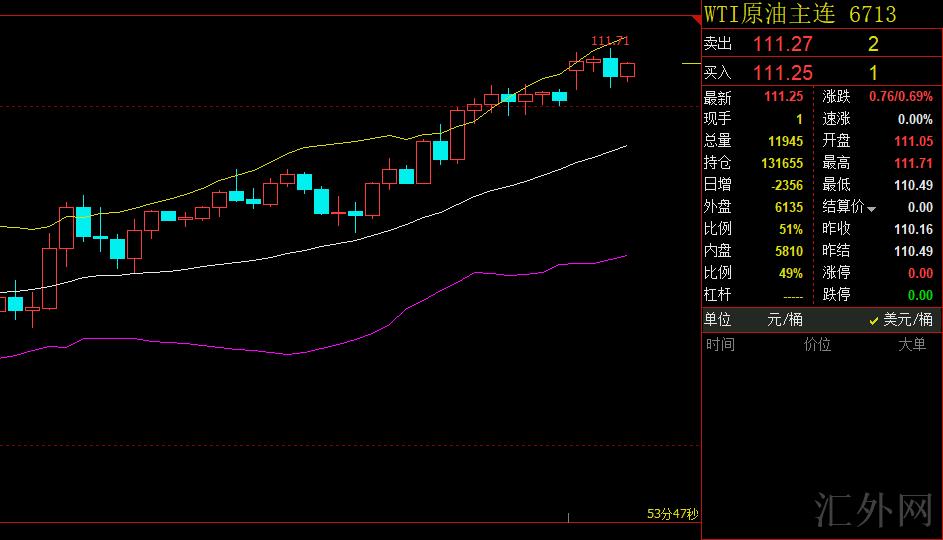The width and height of the screenshot is (943, 540).
Task: Click the 速涨 value 0.00%
Action: tap(915, 119)
